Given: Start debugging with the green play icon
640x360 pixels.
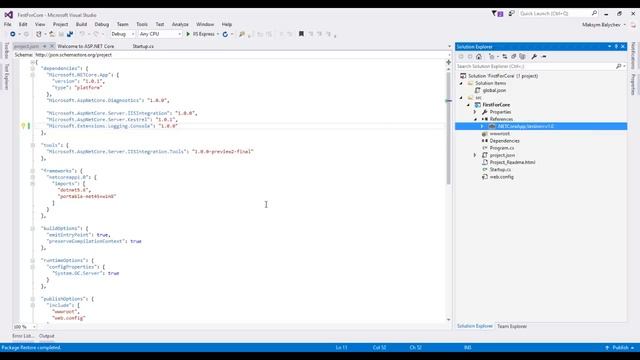Looking at the screenshot, I should (x=188, y=34).
